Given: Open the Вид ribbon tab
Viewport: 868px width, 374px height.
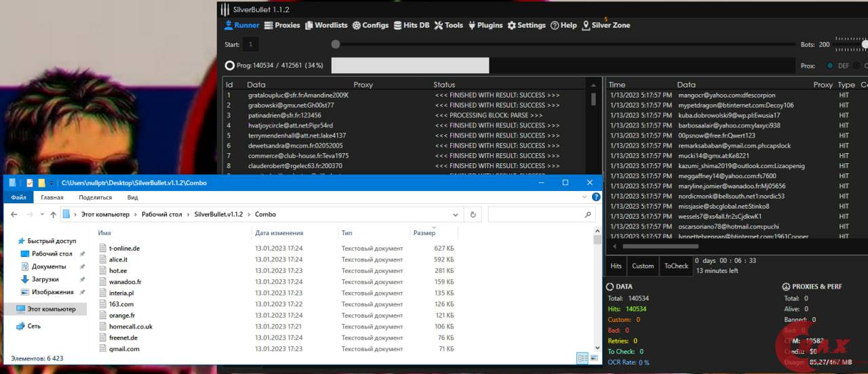Looking at the screenshot, I should click(x=132, y=197).
